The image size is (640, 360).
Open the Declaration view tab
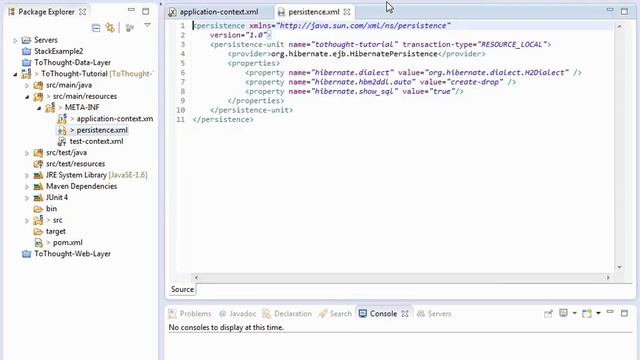(x=287, y=313)
